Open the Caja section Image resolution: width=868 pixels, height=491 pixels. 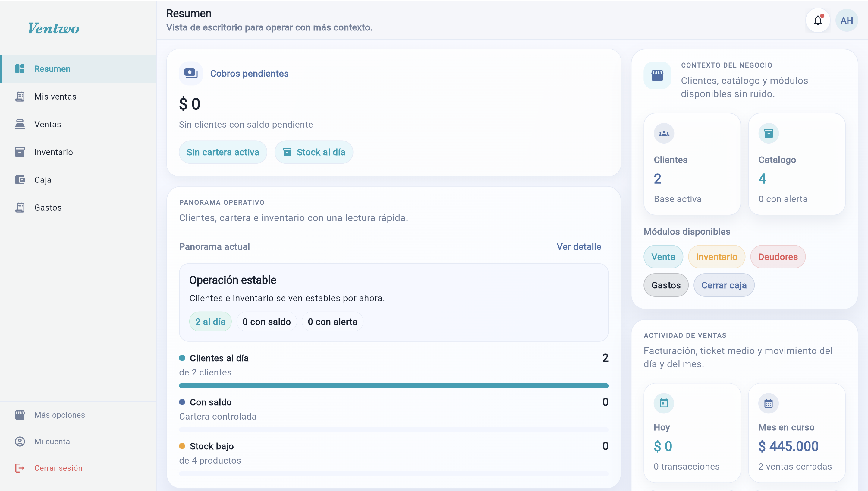click(x=43, y=180)
